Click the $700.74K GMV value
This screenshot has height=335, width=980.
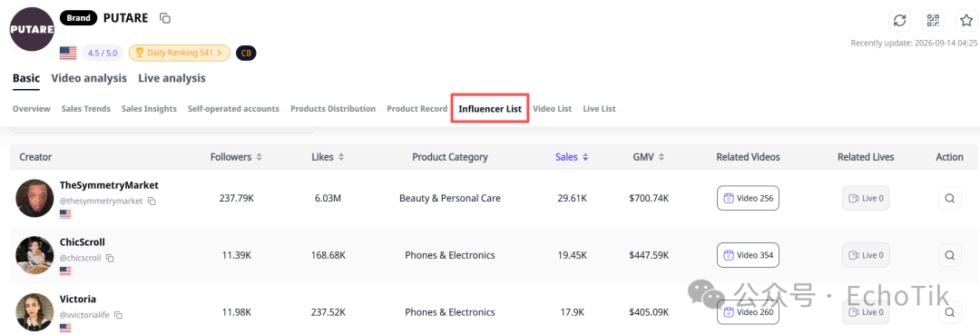click(649, 198)
